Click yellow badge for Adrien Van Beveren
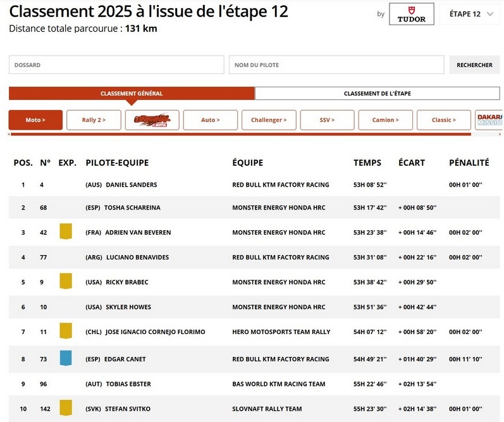The width and height of the screenshot is (504, 422). point(66,232)
